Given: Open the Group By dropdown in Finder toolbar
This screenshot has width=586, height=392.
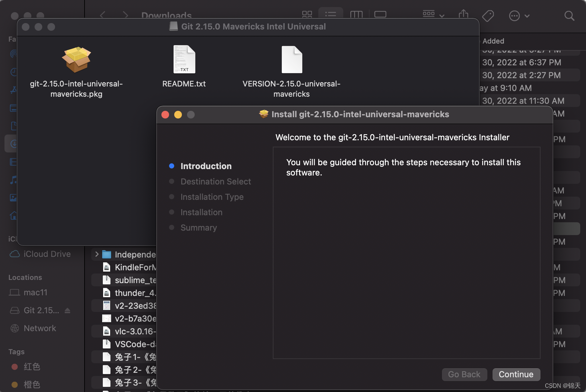Looking at the screenshot, I should click(433, 14).
